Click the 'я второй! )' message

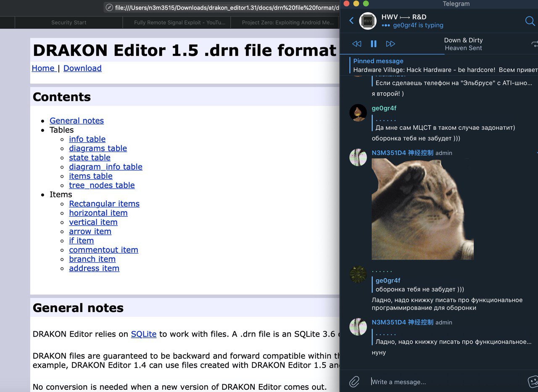(388, 94)
